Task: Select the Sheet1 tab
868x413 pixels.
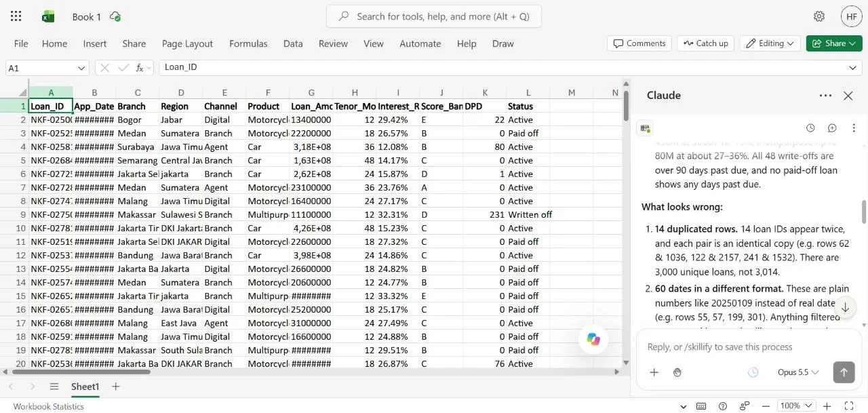Action: (85, 387)
